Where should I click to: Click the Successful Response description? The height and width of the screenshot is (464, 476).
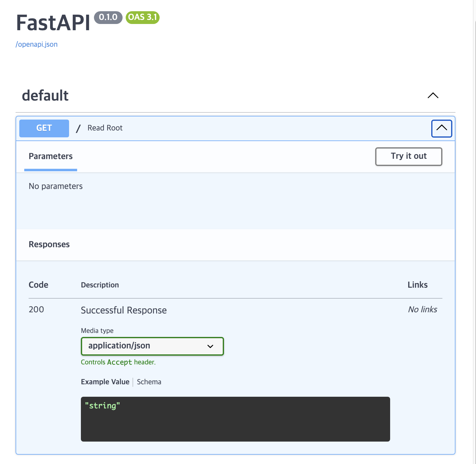point(124,310)
